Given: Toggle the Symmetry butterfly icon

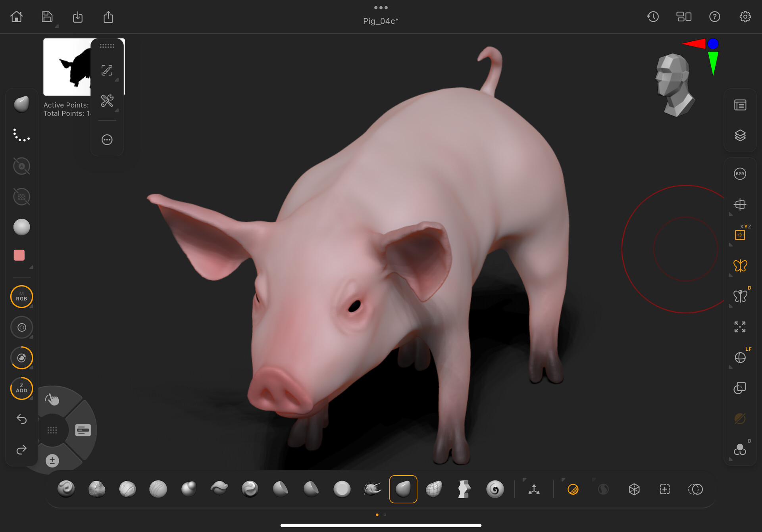Looking at the screenshot, I should tap(740, 266).
